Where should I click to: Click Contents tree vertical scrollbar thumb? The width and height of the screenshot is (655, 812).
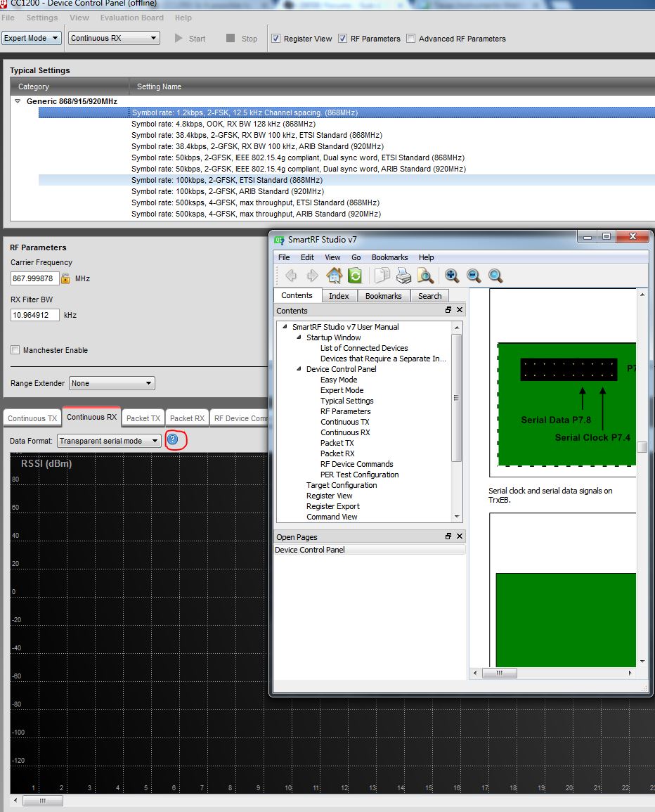point(456,398)
